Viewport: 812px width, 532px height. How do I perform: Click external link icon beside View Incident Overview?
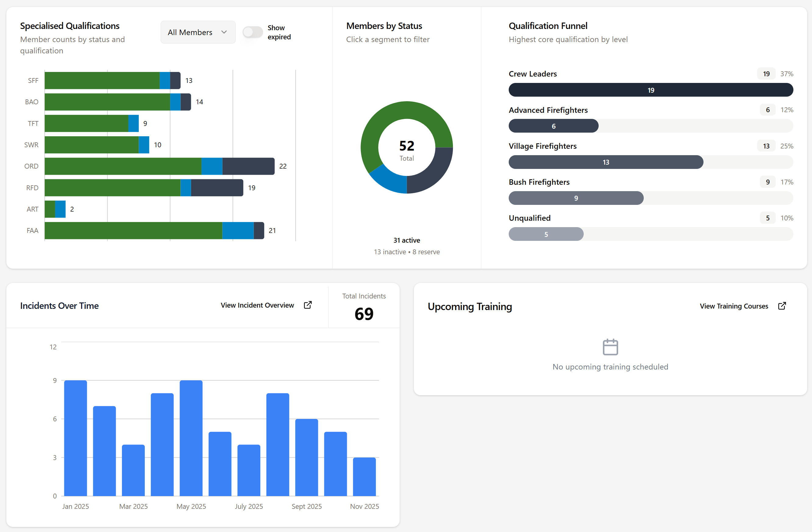308,305
